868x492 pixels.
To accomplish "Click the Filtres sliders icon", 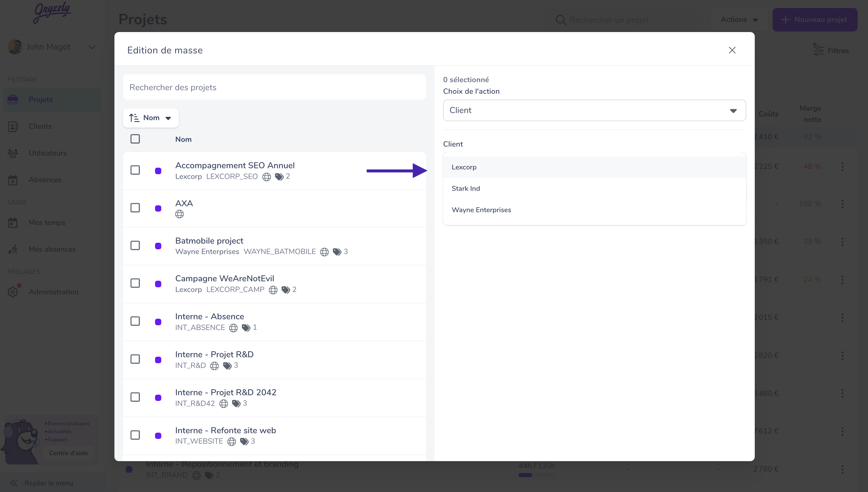I will coord(818,50).
